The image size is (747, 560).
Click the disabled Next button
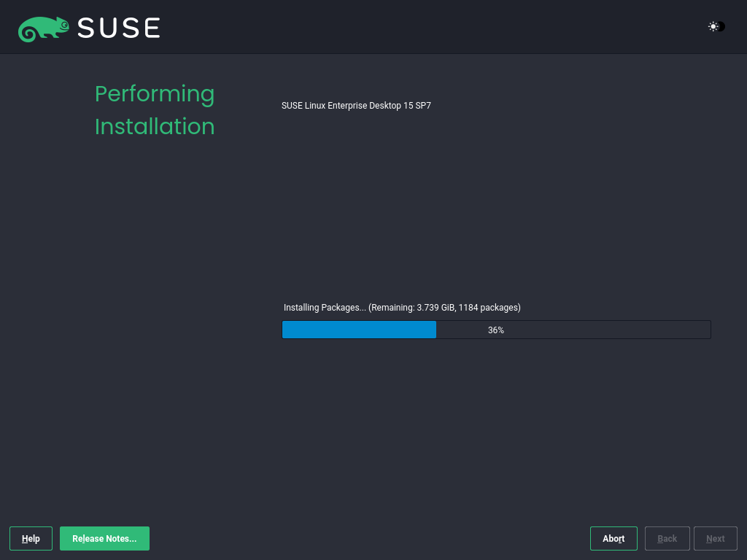click(x=715, y=539)
